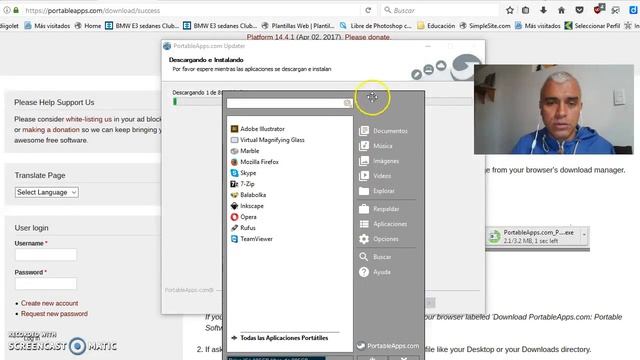Launch Adobe Illustrator from the app list
Viewport: 640px width, 360px height.
click(x=258, y=129)
